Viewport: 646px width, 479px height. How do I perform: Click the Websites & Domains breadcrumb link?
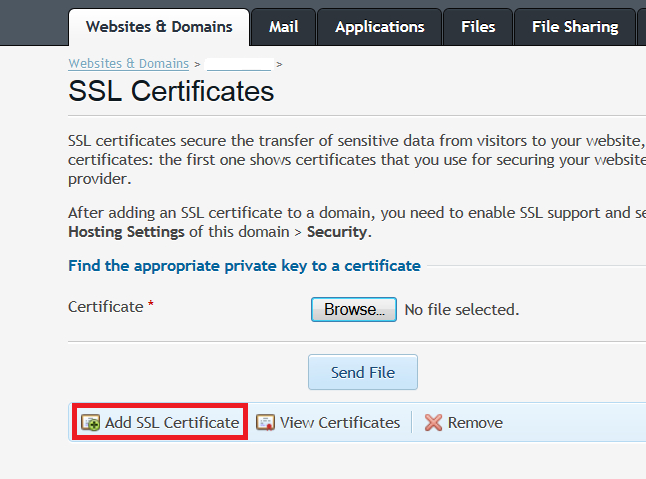[x=128, y=63]
